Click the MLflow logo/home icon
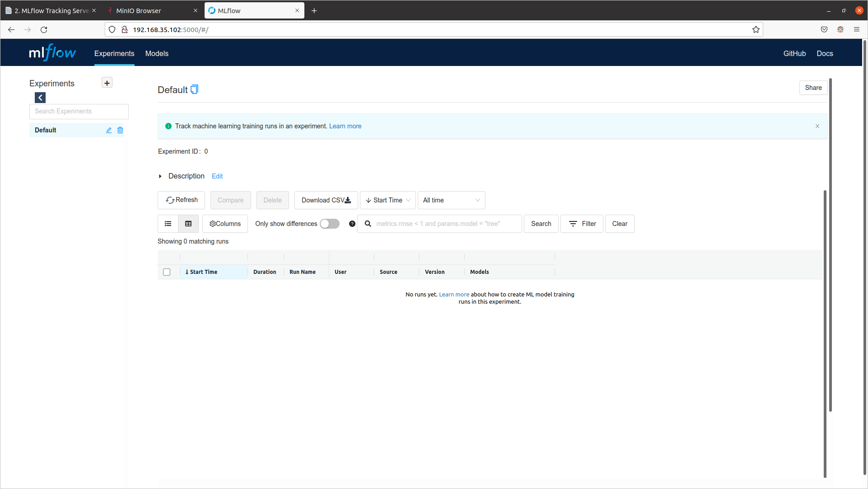Screen dimensions: 868x489 point(52,53)
